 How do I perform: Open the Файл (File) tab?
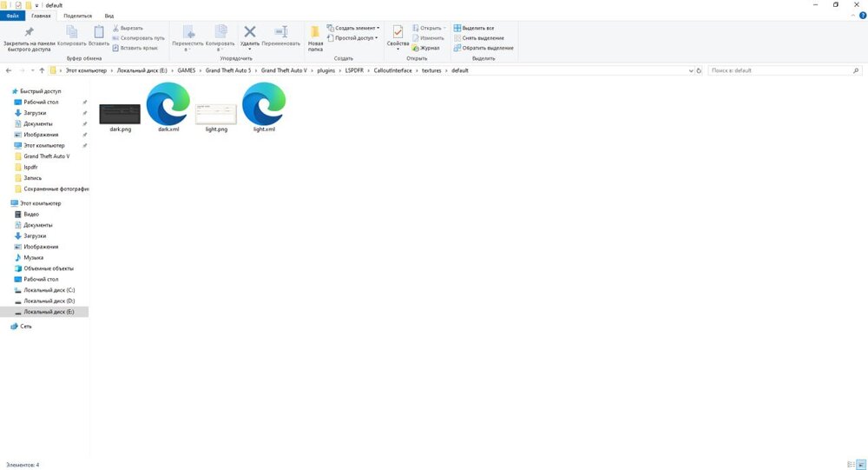click(12, 16)
